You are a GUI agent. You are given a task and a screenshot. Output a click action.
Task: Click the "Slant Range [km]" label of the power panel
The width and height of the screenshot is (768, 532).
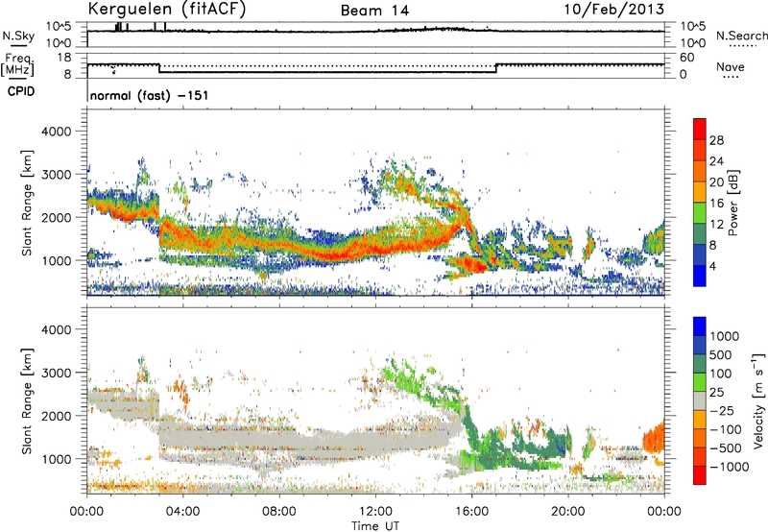(x=27, y=203)
